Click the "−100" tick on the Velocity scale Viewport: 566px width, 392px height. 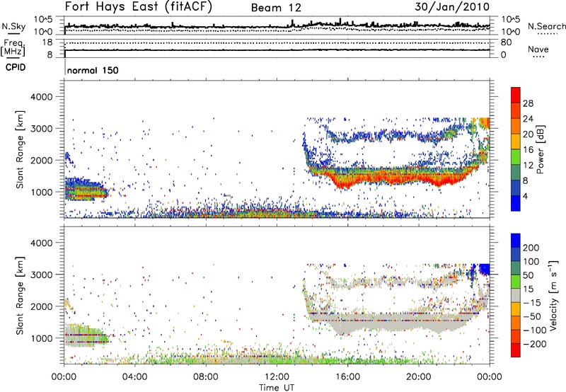pos(534,330)
